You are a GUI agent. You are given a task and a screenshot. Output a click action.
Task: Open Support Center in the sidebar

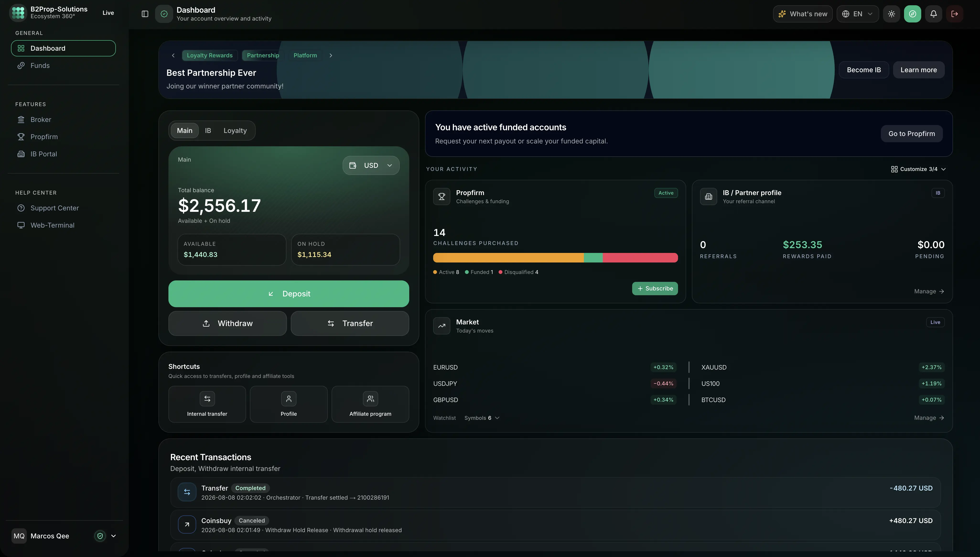(x=64, y=208)
